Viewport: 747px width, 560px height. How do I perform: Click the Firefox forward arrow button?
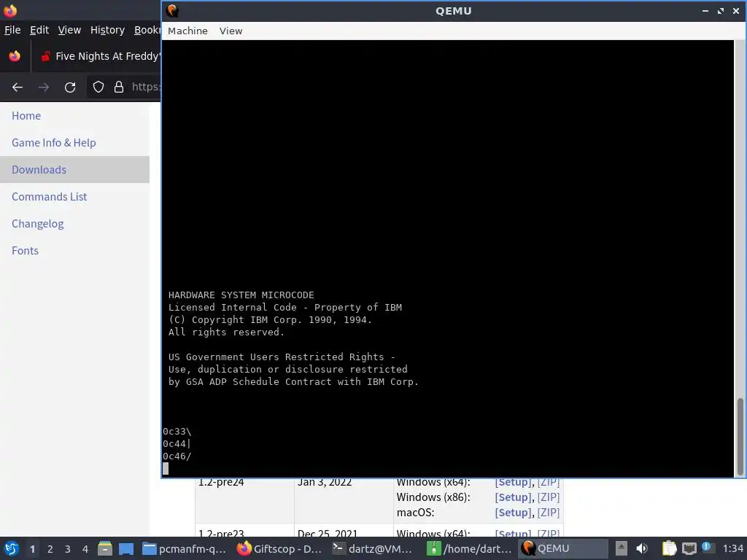tap(44, 87)
